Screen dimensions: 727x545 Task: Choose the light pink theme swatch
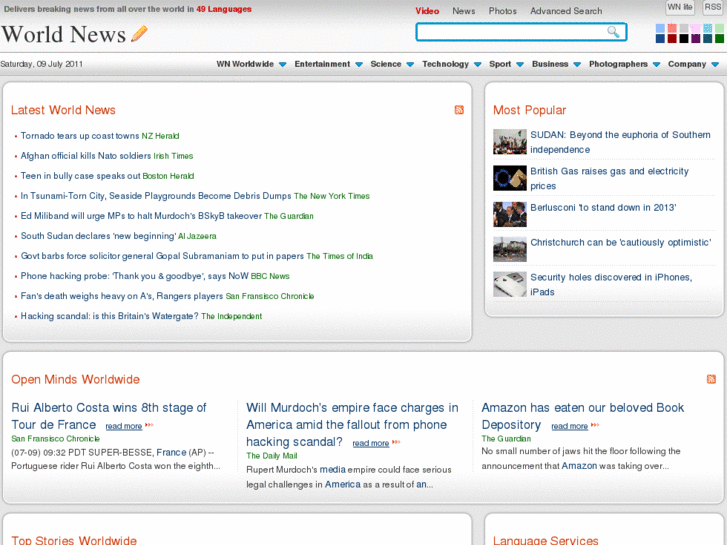[695, 29]
